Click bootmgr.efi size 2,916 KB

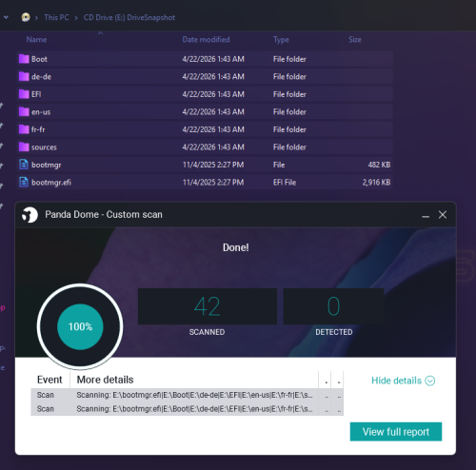376,183
